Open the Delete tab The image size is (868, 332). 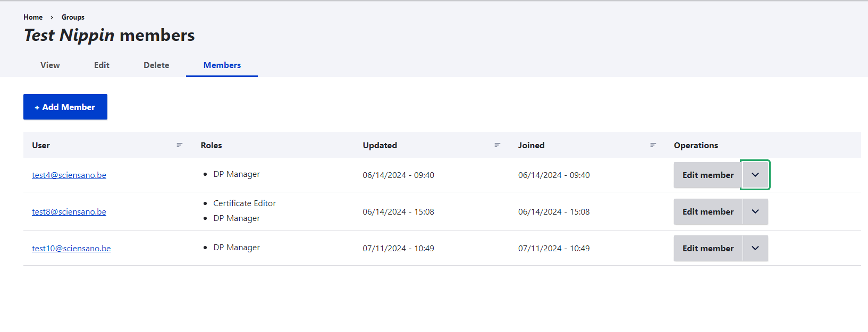click(x=156, y=65)
